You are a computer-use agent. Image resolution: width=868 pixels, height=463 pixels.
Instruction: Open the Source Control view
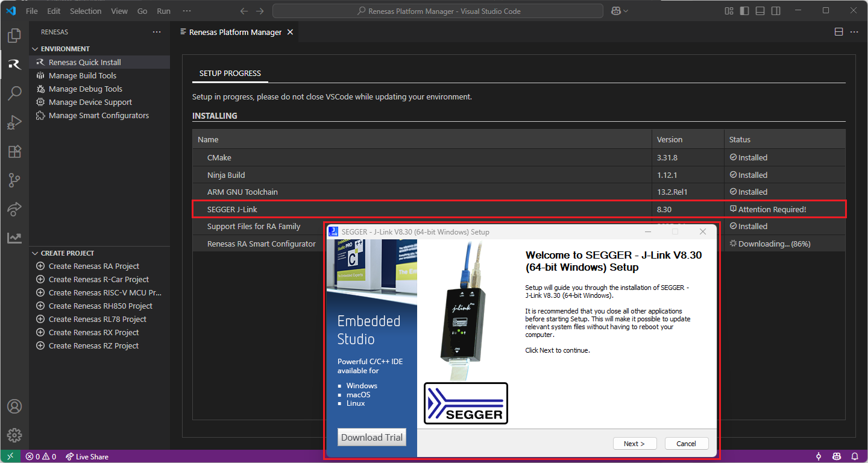pos(14,180)
